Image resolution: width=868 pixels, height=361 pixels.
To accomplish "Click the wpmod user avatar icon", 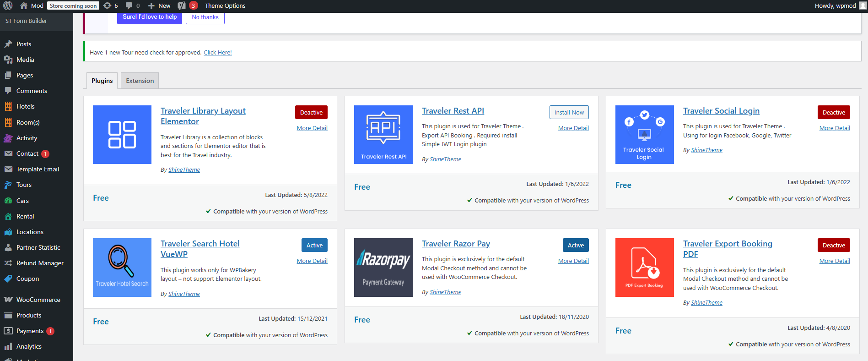I will (x=863, y=5).
